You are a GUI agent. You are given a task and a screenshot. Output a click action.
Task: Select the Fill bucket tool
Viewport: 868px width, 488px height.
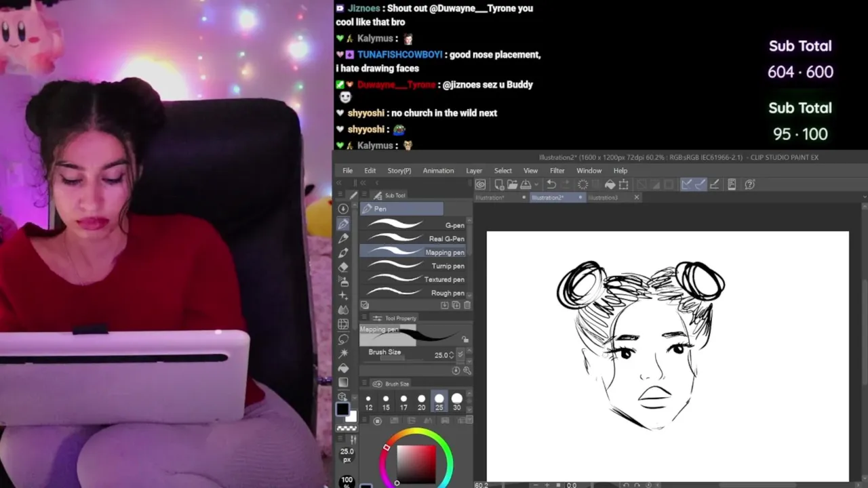343,368
